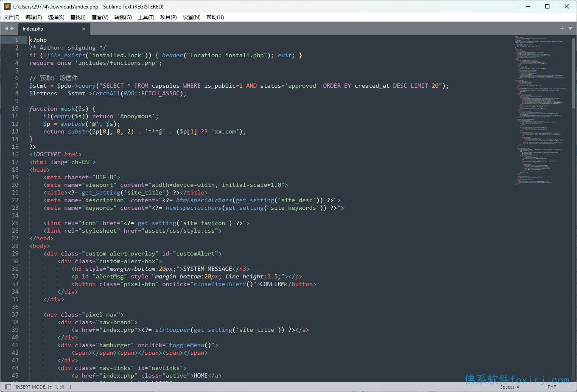Viewport: 577px width, 392px height.
Task: Click the 'SYSTEM MESSAGE' heading text
Action: pos(207,269)
